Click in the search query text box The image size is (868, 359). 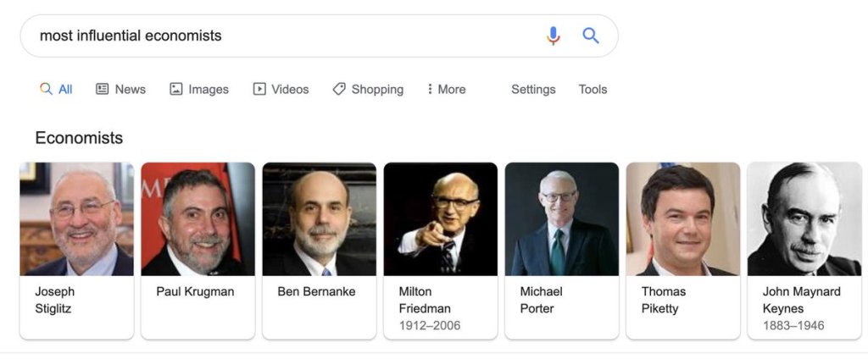(280, 36)
